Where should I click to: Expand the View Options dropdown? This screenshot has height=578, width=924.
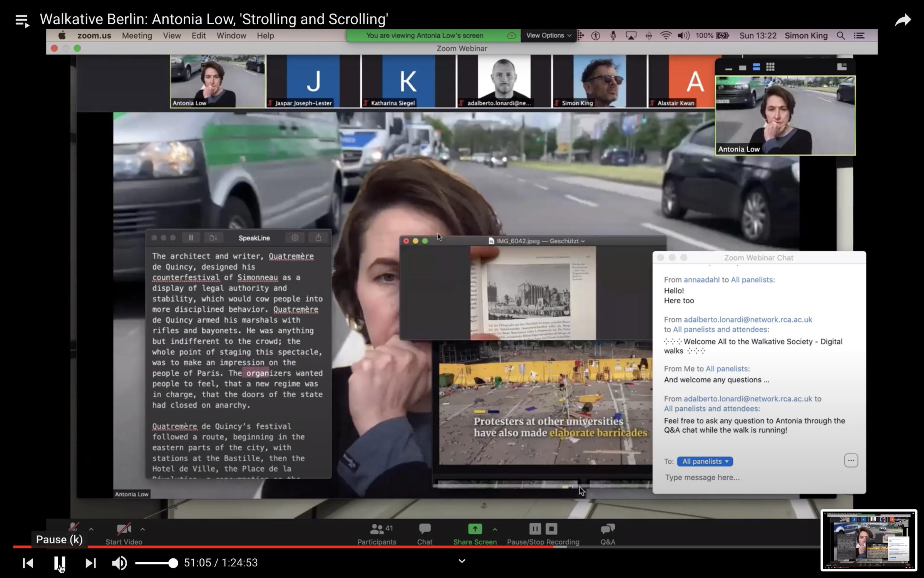(x=548, y=35)
